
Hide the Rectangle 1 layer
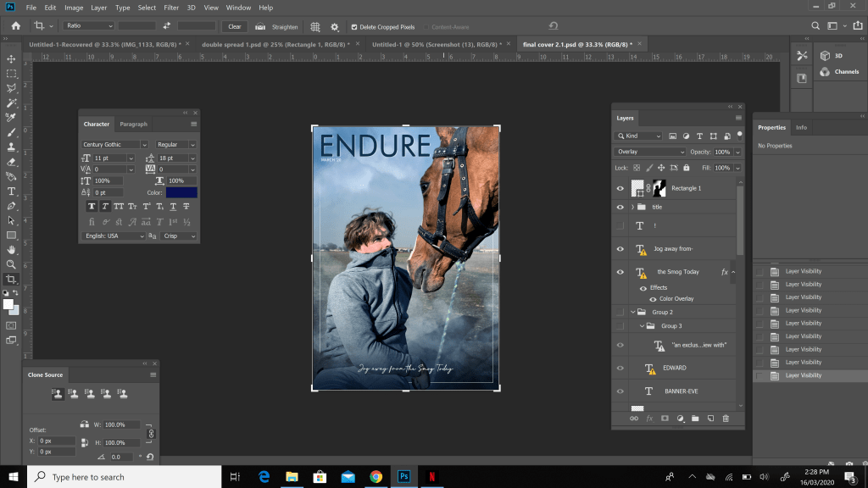(620, 188)
